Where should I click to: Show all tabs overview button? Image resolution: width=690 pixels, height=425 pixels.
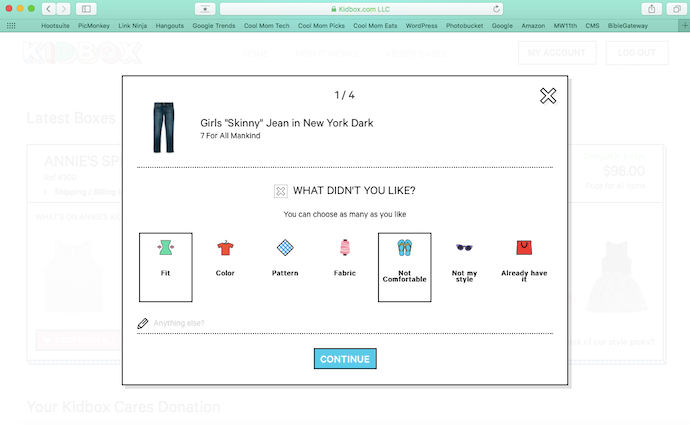tap(677, 9)
